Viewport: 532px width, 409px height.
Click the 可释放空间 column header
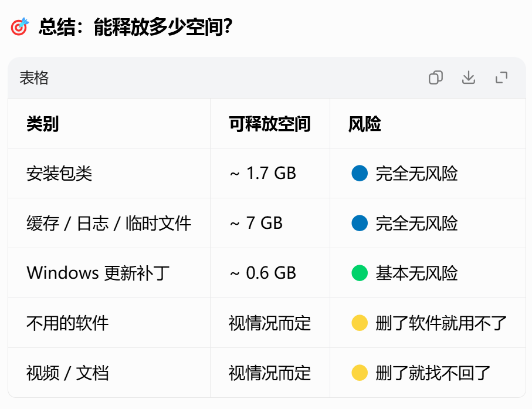click(270, 124)
